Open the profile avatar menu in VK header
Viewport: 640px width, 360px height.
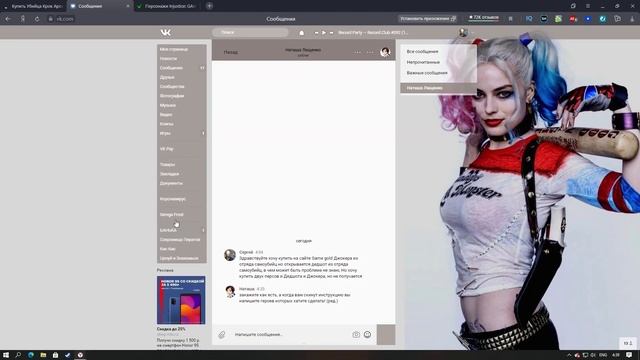pyautogui.click(x=463, y=33)
